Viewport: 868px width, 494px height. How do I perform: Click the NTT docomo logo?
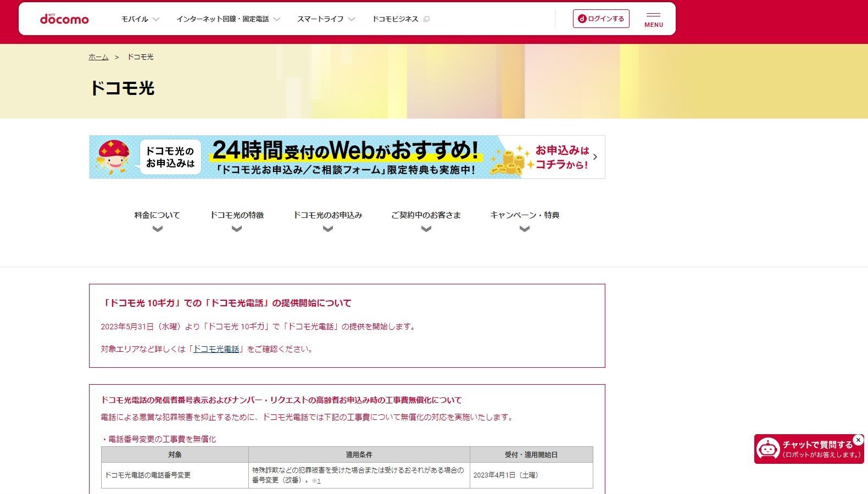(x=64, y=19)
